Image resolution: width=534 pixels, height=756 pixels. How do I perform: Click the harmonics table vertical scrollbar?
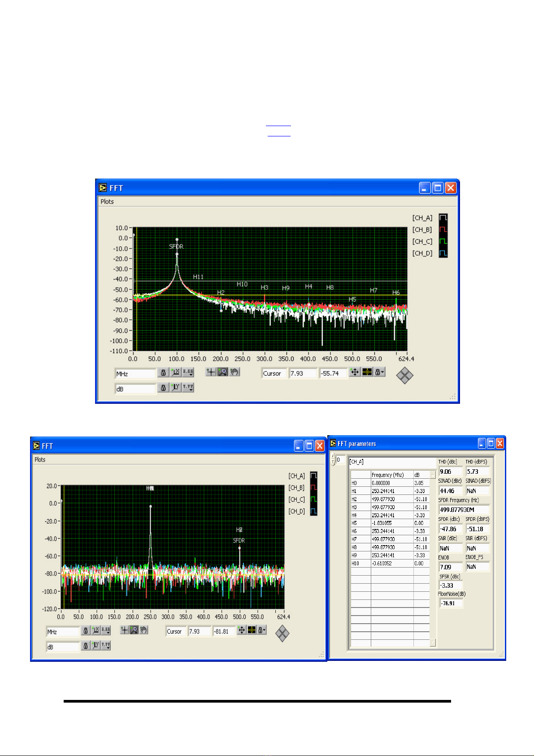433,559
